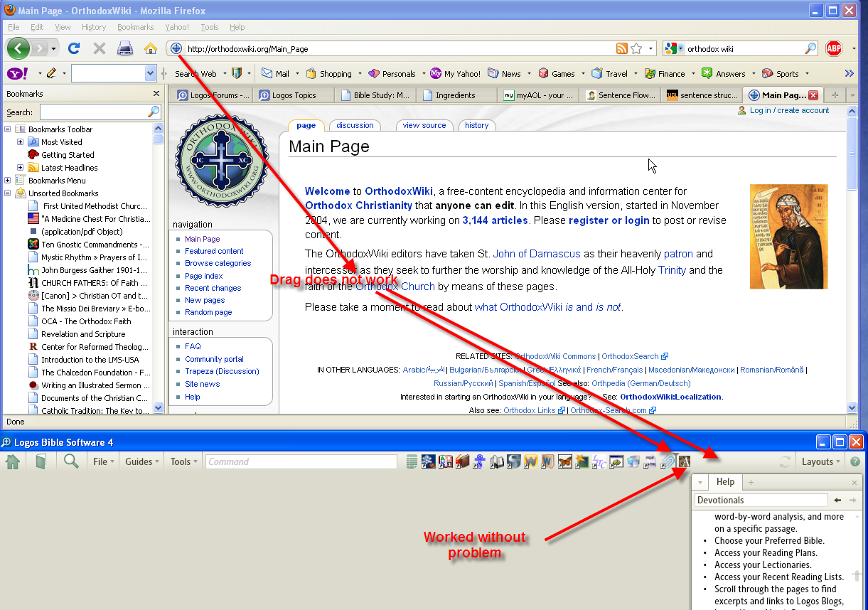Open the Yahoo Mail icon in the toolbar
This screenshot has height=610, width=868.
(x=267, y=73)
